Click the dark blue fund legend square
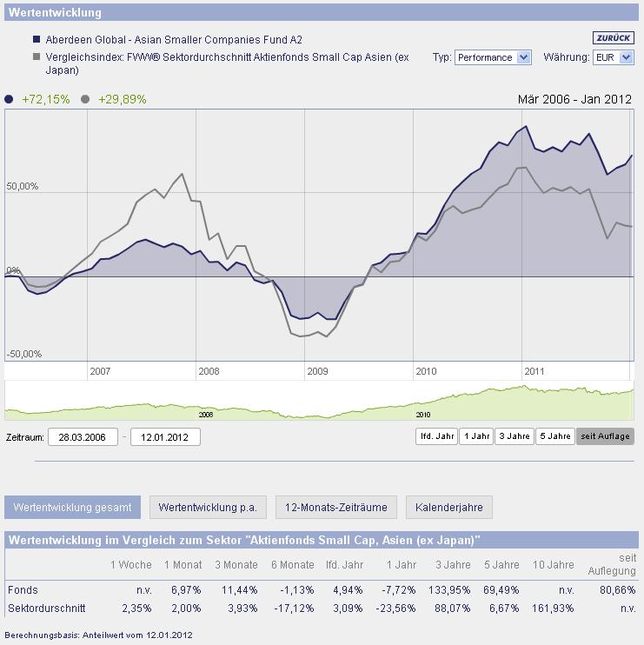The height and width of the screenshot is (645, 644). click(37, 40)
